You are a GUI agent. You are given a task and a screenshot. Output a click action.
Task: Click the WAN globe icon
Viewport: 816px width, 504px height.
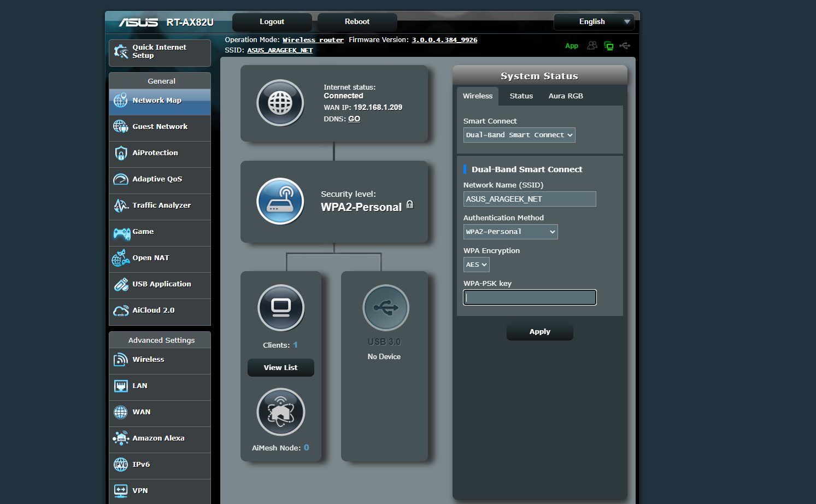tap(120, 412)
